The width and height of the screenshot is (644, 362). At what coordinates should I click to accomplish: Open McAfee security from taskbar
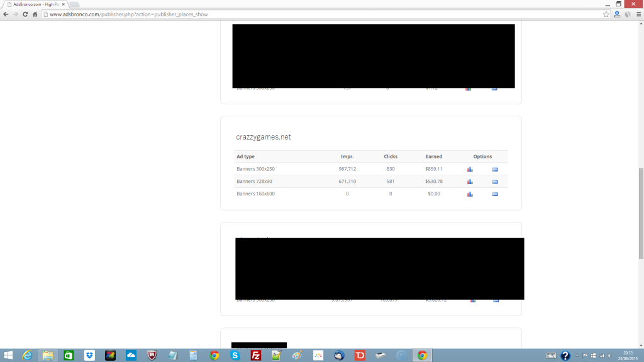[x=152, y=356]
